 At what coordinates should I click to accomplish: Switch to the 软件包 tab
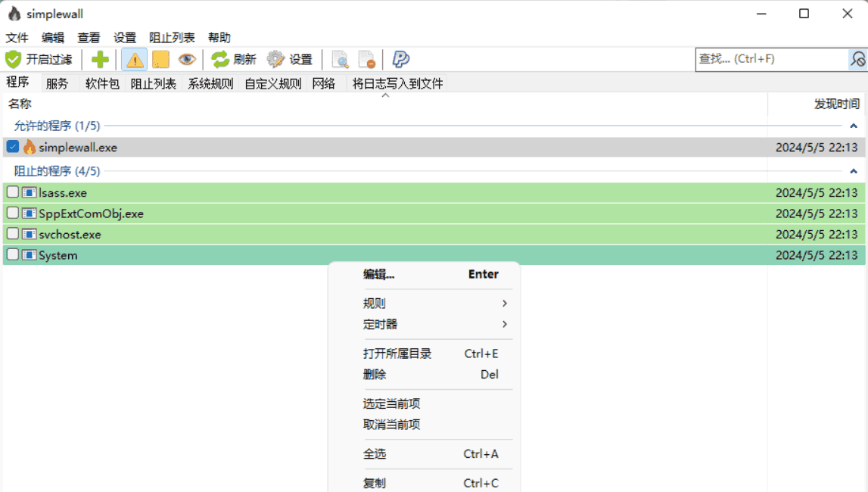click(102, 83)
